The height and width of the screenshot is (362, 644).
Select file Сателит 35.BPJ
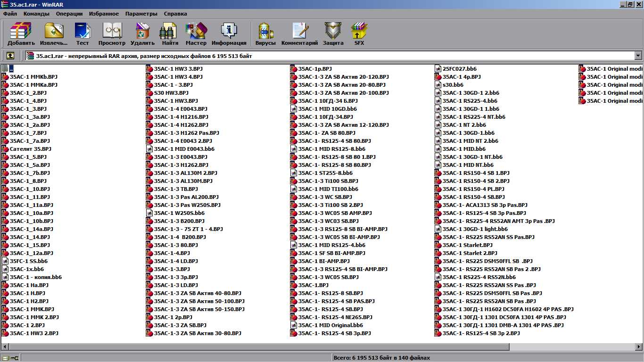[x=30, y=148]
